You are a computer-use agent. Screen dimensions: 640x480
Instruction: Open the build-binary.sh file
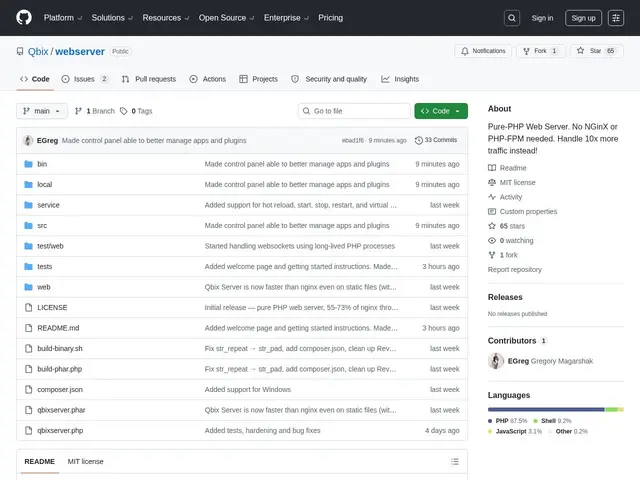[60, 349]
